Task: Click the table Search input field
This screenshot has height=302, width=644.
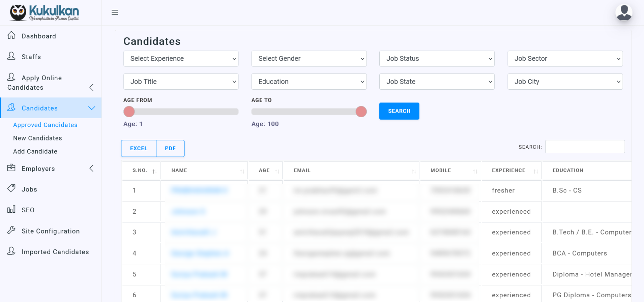Action: coord(585,147)
